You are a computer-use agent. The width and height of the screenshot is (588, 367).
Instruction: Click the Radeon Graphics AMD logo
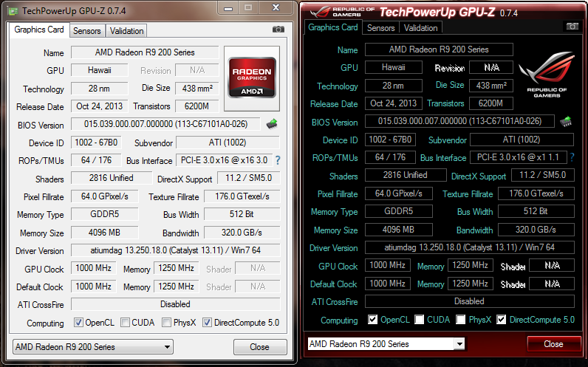point(252,78)
